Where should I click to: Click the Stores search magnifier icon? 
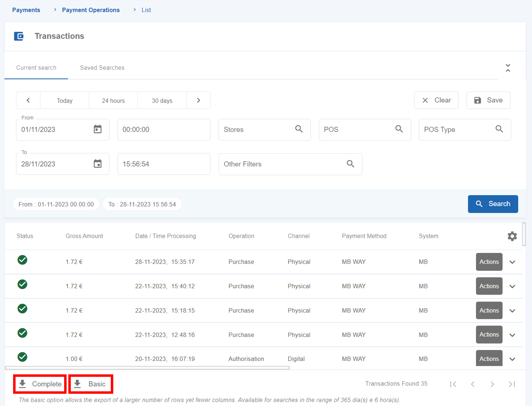coord(299,129)
